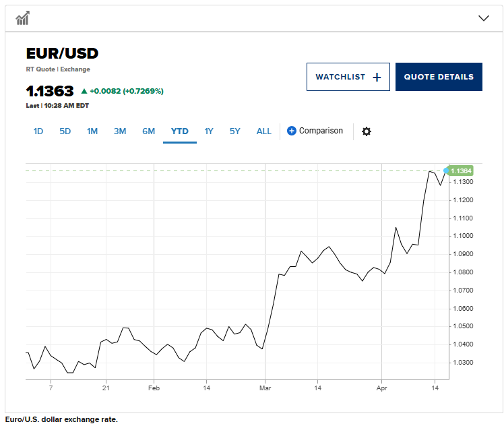Add EUR/USD to Watchlist
Image resolution: width=504 pixels, height=426 pixels.
pyautogui.click(x=348, y=77)
